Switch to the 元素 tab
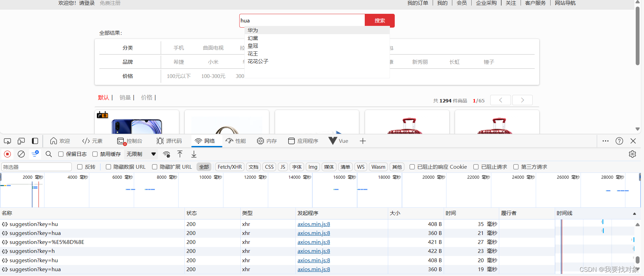 (92, 141)
